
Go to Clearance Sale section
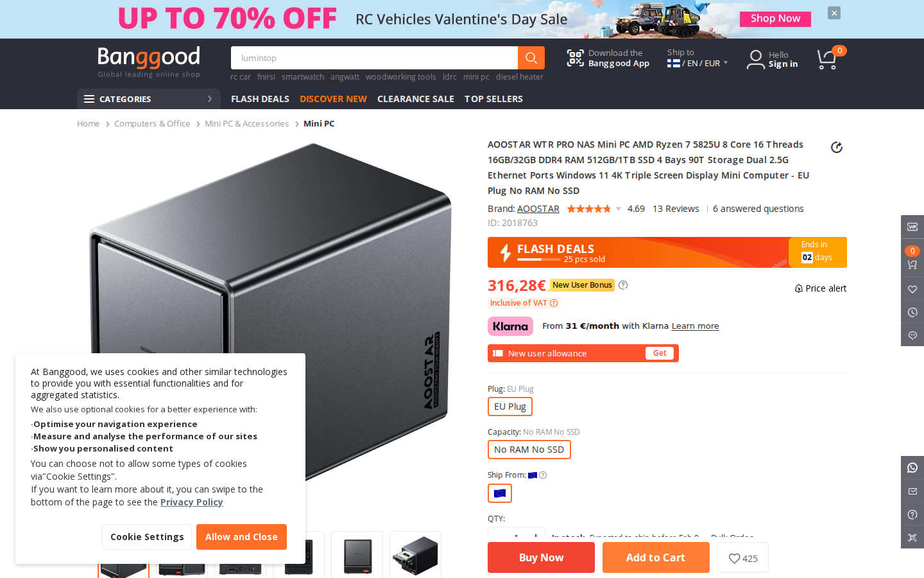click(415, 99)
